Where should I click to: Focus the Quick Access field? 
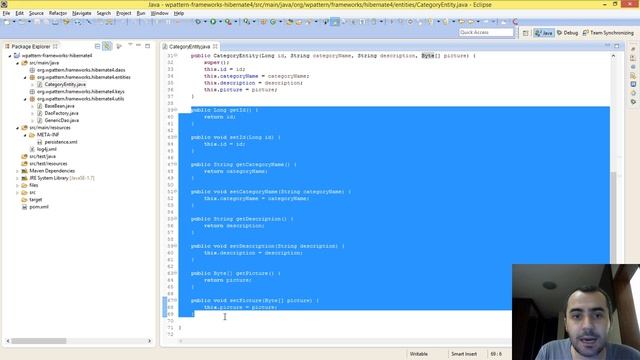pyautogui.click(x=486, y=32)
